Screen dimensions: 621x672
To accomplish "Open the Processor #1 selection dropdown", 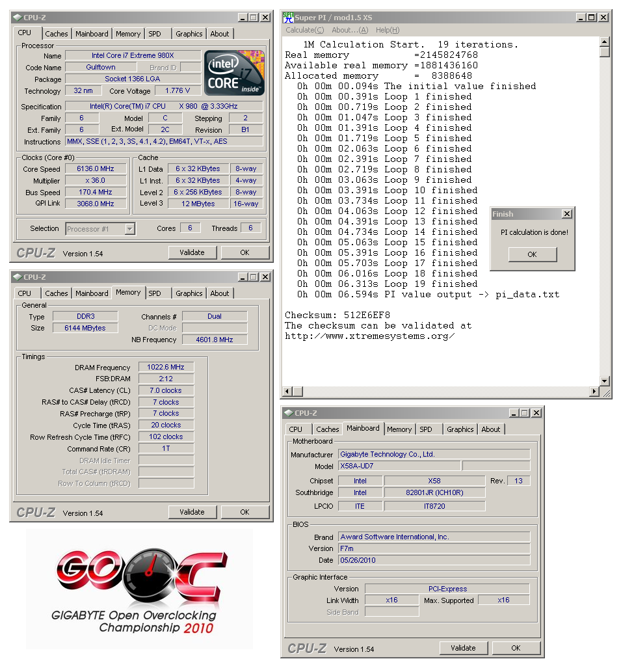I will pyautogui.click(x=130, y=229).
